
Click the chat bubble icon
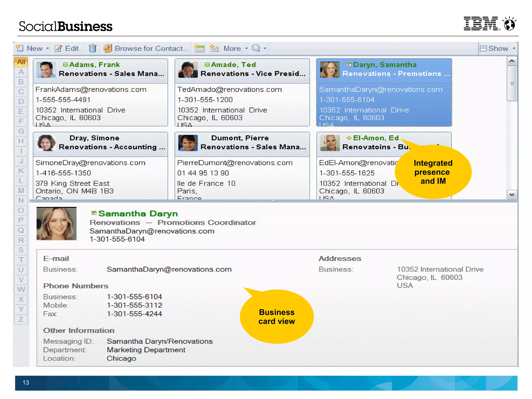(256, 48)
